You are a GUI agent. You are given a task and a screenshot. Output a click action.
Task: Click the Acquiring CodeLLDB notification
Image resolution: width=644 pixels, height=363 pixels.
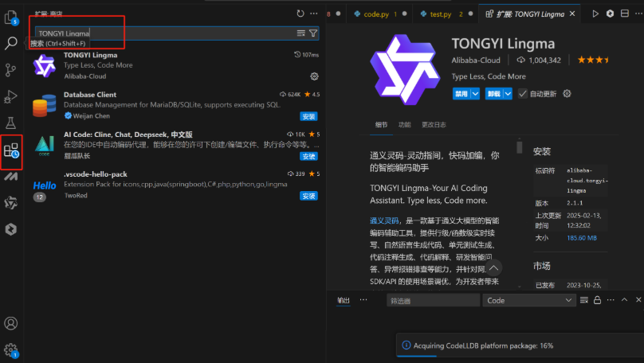click(520, 345)
